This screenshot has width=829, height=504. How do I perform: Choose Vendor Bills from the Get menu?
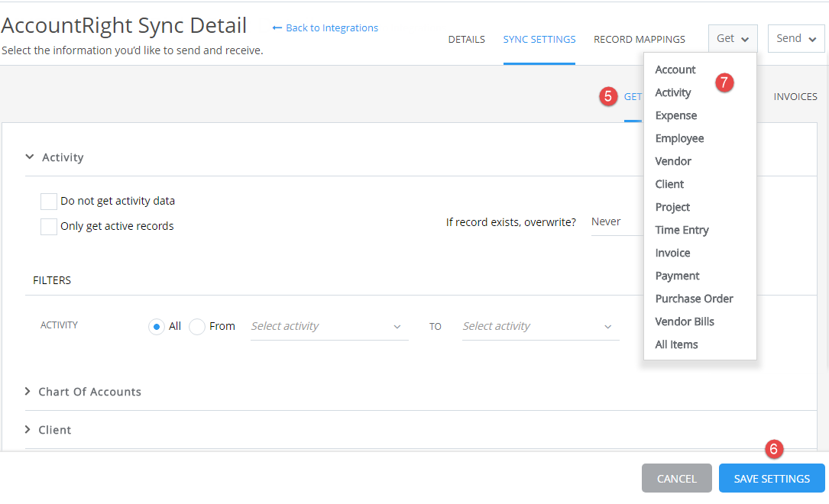coord(685,321)
